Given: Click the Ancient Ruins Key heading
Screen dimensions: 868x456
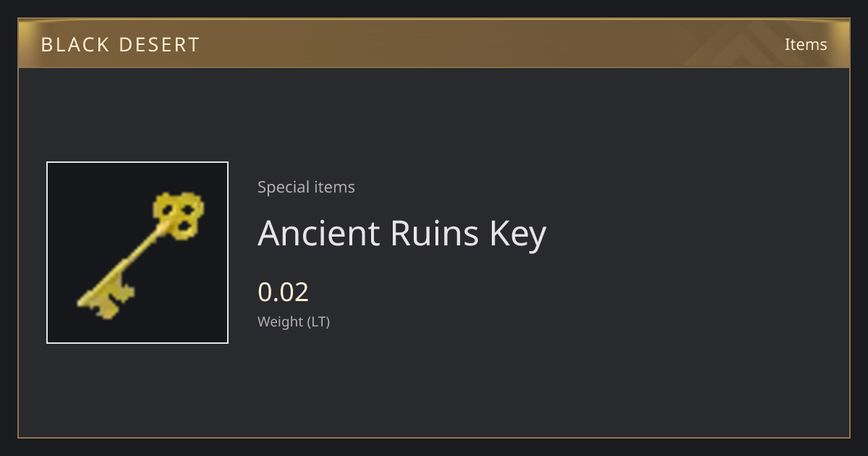Looking at the screenshot, I should coord(401,235).
